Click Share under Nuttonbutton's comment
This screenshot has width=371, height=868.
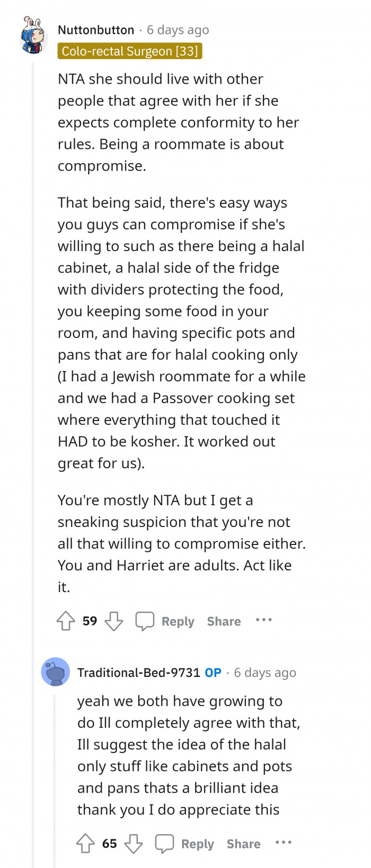click(224, 621)
